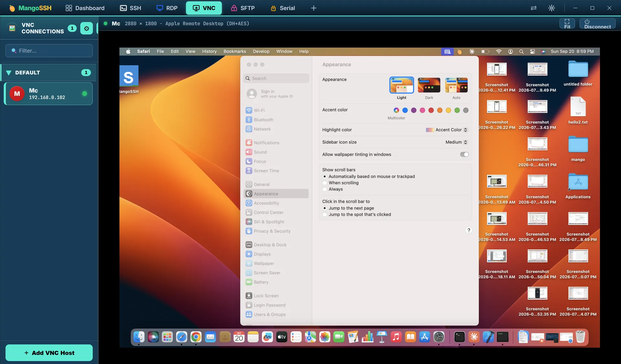The image size is (621, 364).
Task: Switch to the SSH tab
Action: (x=131, y=8)
